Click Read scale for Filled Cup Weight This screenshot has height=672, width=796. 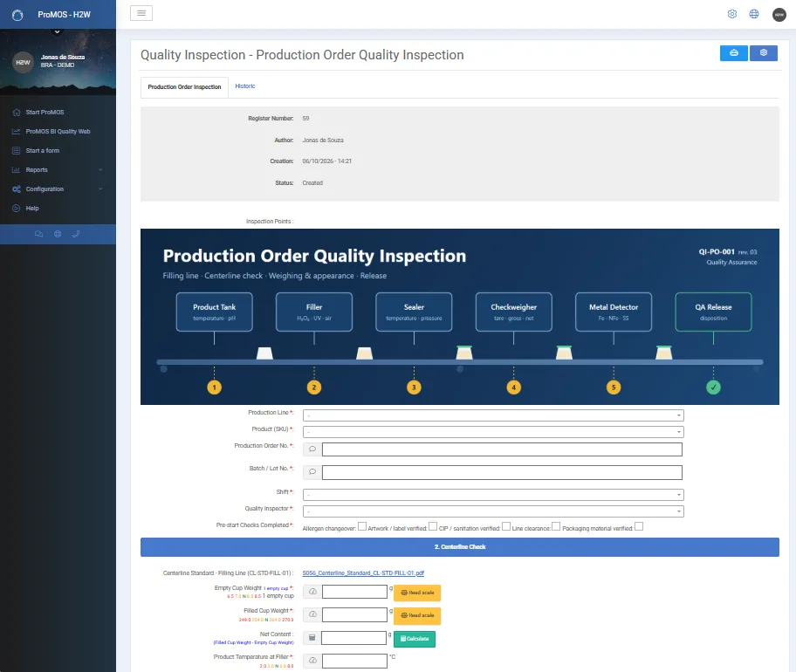point(417,615)
